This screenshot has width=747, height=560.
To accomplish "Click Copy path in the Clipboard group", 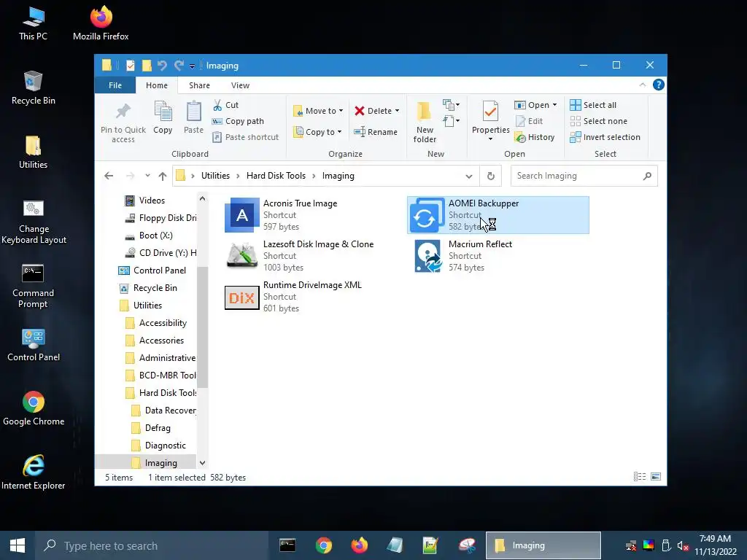I will 238,121.
